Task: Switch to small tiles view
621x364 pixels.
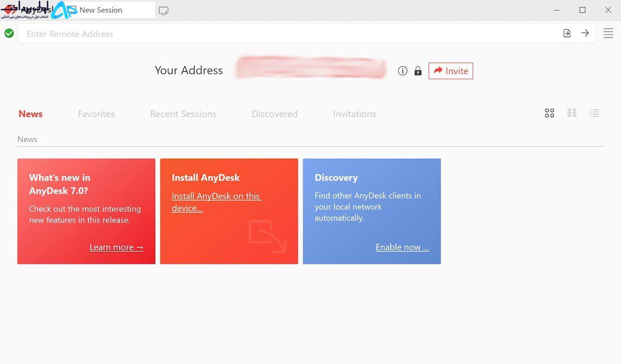Action: pos(572,113)
